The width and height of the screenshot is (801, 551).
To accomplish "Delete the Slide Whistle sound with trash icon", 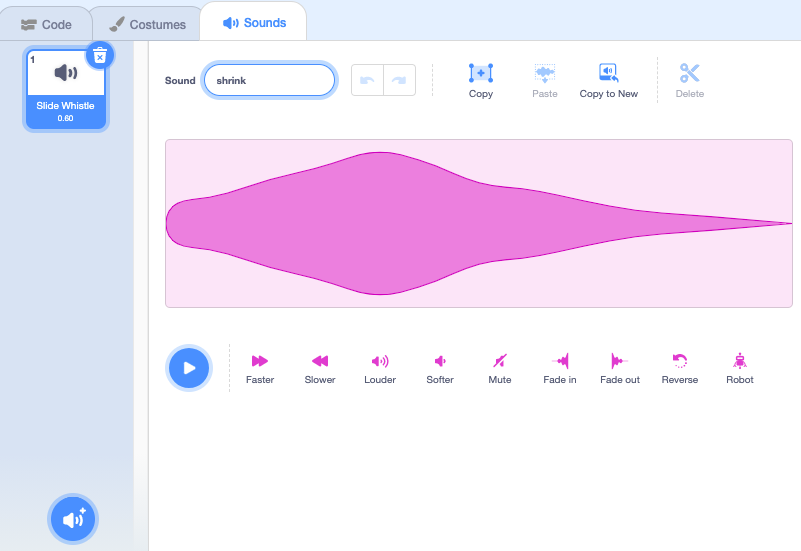I will point(100,56).
